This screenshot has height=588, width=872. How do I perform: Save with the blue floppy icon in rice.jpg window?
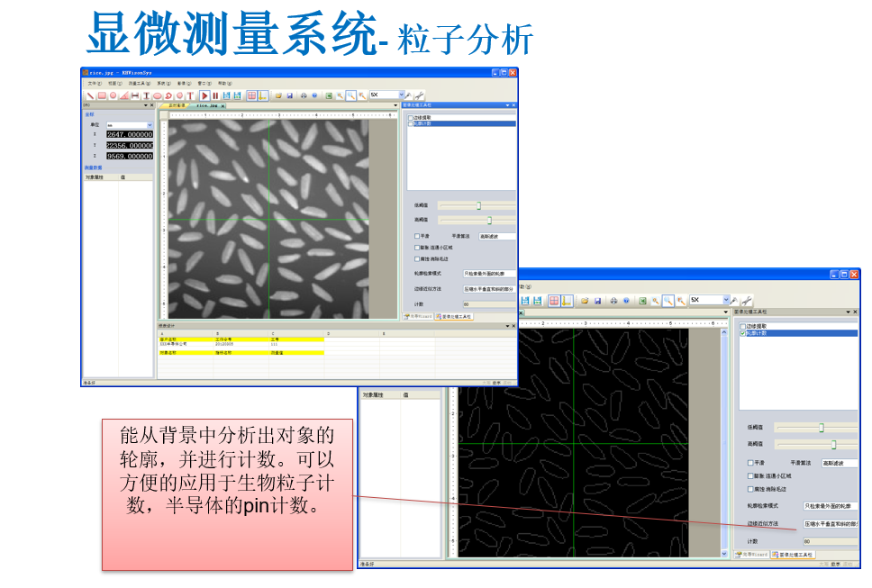(x=290, y=95)
